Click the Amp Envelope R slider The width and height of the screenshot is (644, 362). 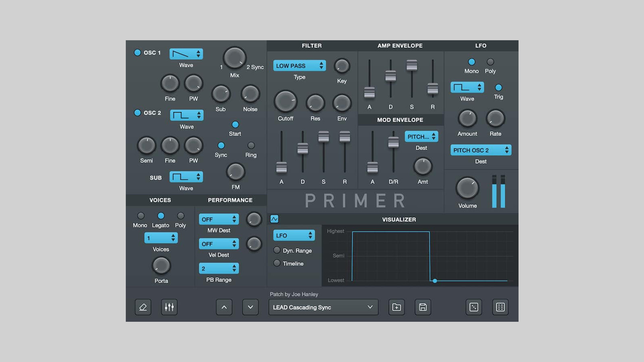433,89
